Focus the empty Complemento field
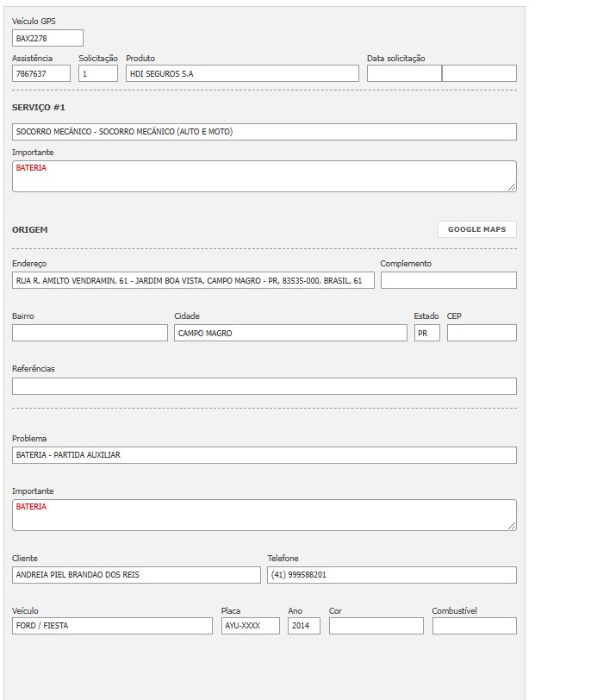The width and height of the screenshot is (591, 700). click(x=448, y=281)
